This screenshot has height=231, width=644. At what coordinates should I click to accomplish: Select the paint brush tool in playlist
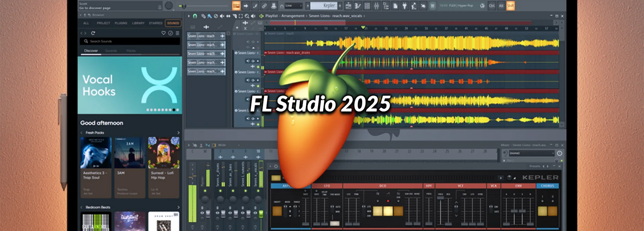point(209,16)
